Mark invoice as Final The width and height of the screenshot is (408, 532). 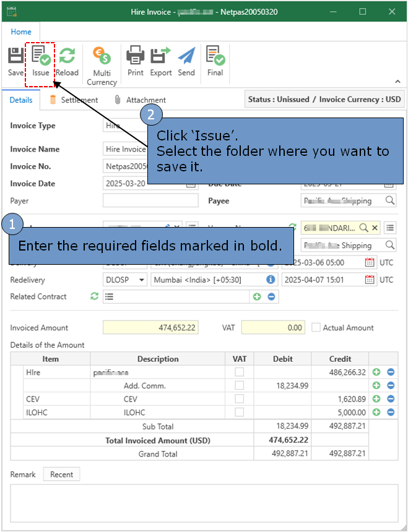[215, 62]
